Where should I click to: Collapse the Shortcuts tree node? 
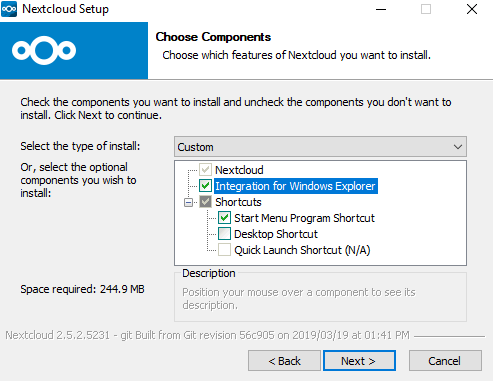pos(188,202)
